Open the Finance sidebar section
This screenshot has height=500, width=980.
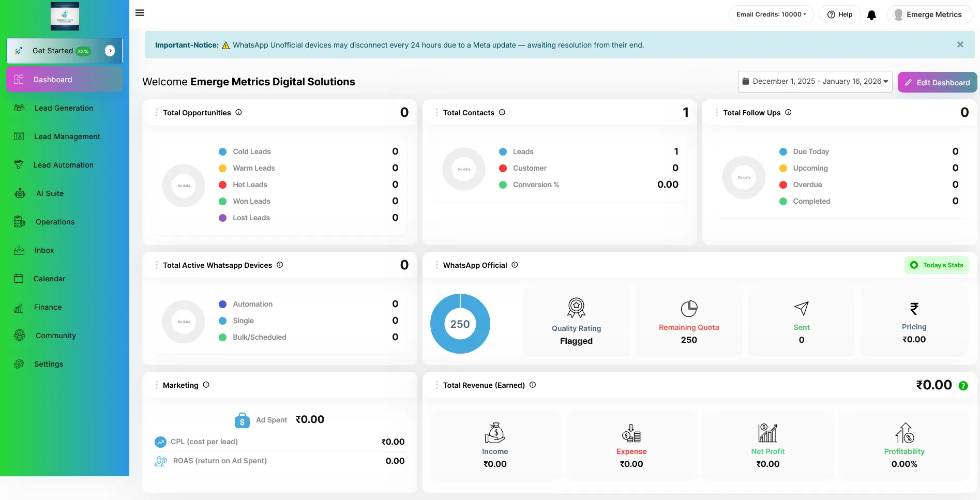coord(48,307)
